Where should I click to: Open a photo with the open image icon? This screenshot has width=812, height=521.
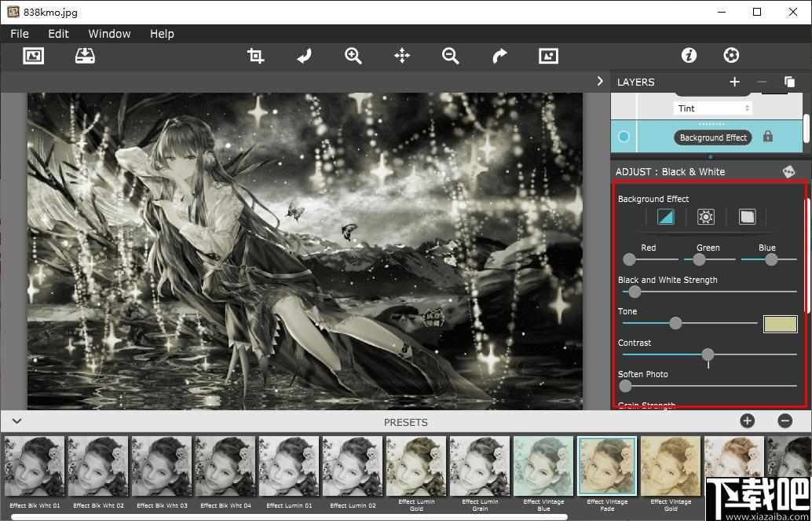pos(33,56)
